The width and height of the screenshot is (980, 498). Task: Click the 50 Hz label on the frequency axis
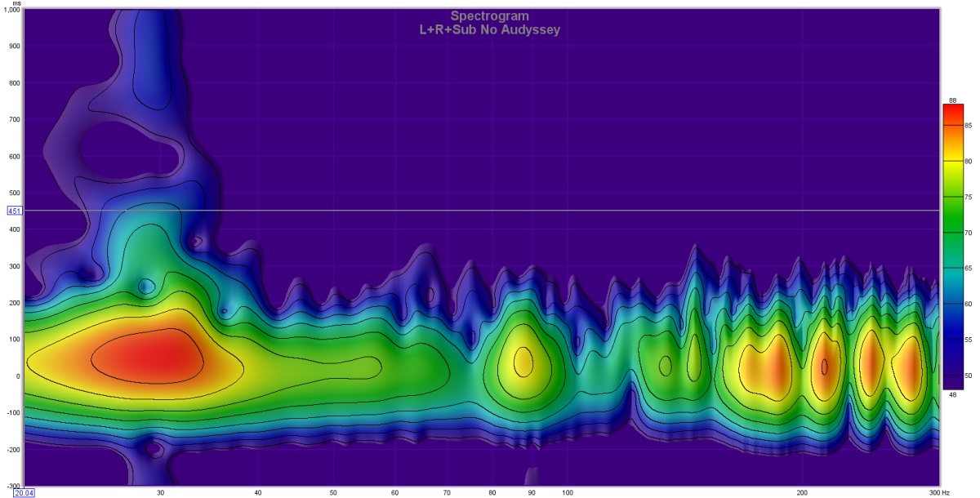(x=333, y=492)
